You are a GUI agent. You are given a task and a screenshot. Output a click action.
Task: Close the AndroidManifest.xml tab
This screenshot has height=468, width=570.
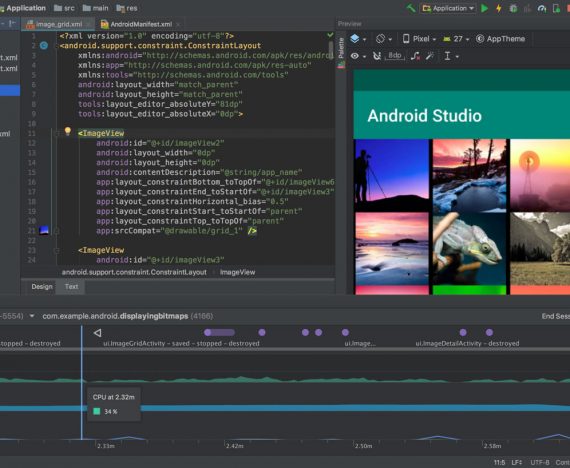tap(178, 24)
